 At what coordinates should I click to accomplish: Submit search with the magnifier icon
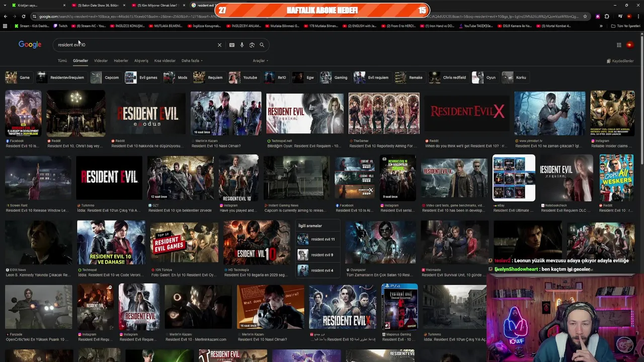[x=262, y=45]
